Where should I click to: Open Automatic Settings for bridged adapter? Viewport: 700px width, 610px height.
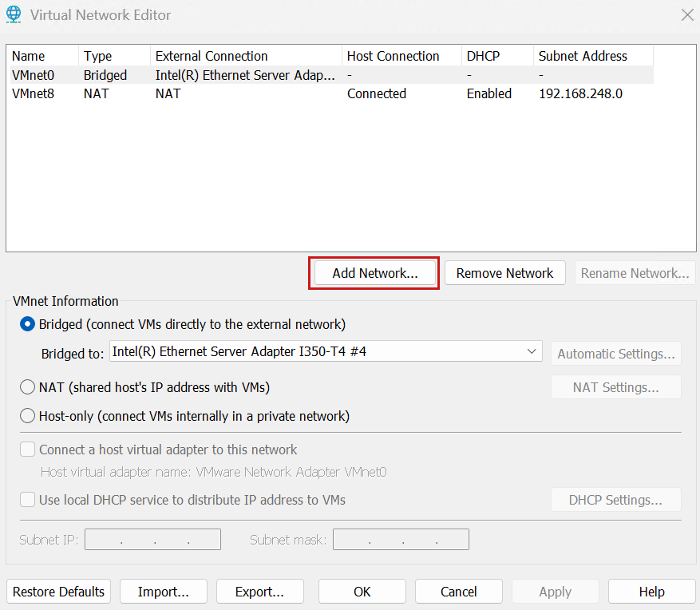click(x=615, y=353)
